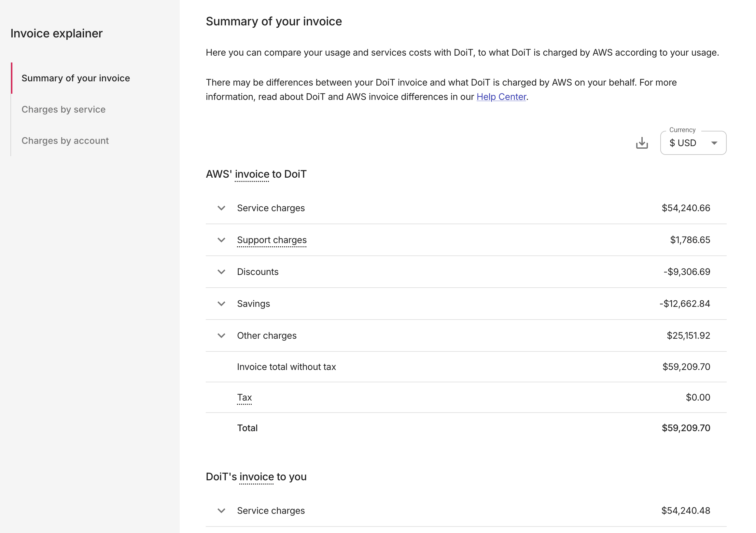Expand the Service charges row under AWS' invoice
756x533 pixels.
pyautogui.click(x=221, y=208)
